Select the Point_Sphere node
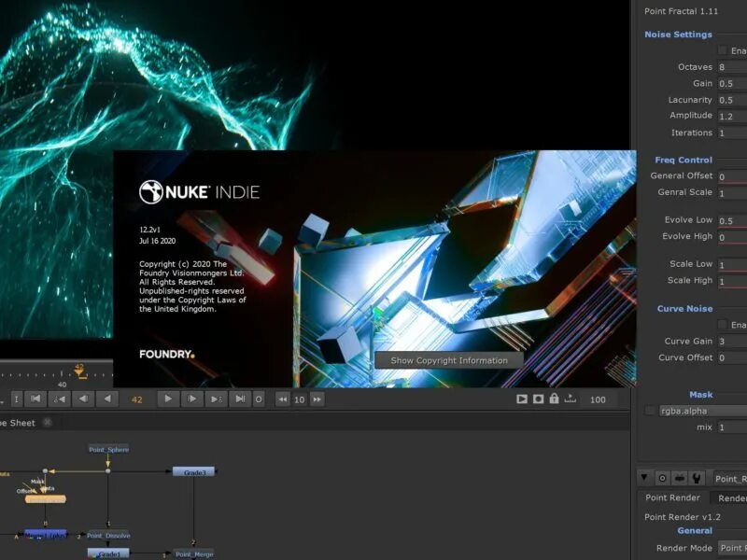This screenshot has width=747, height=560. pyautogui.click(x=108, y=450)
